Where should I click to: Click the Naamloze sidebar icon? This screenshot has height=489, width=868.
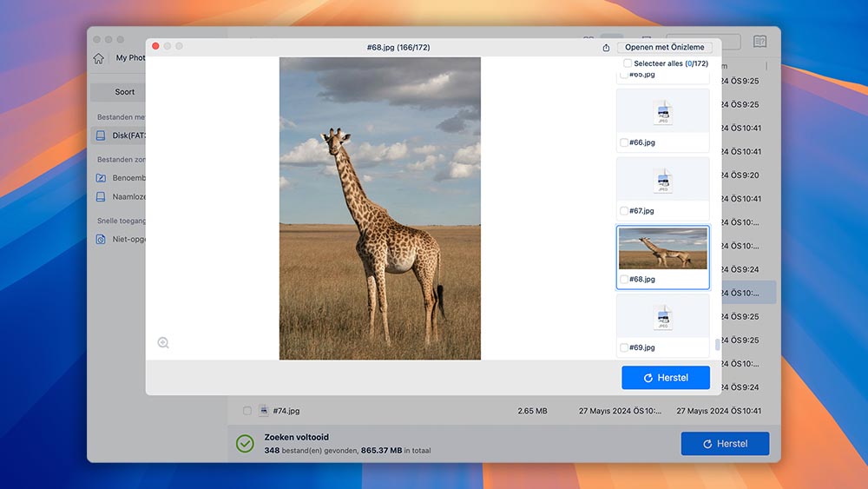[101, 196]
